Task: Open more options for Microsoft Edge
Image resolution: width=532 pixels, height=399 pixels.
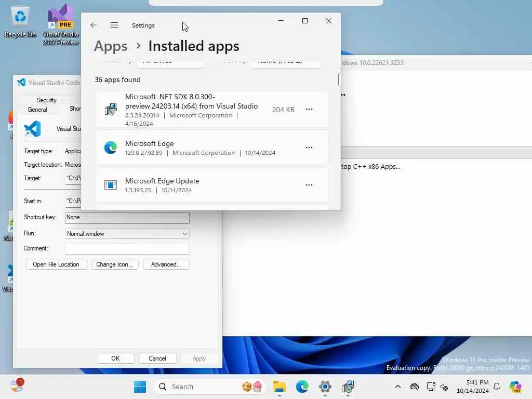Action: coord(309,148)
